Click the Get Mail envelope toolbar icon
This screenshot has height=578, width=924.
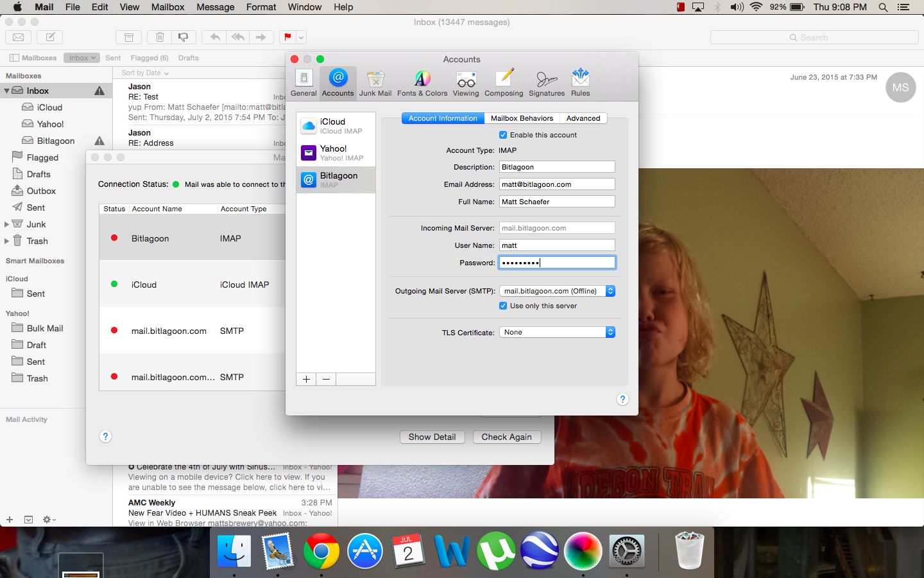coord(19,37)
